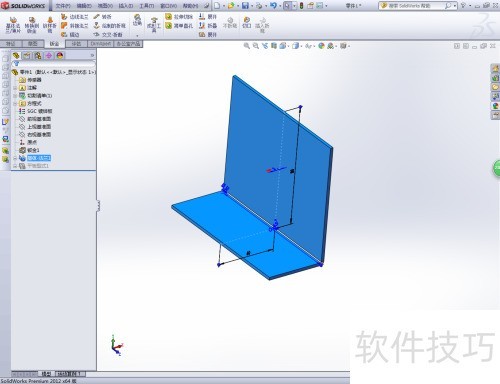This screenshot has width=500, height=384.
Task: Open the DisplayManager color ball tab
Action: tap(60, 56)
